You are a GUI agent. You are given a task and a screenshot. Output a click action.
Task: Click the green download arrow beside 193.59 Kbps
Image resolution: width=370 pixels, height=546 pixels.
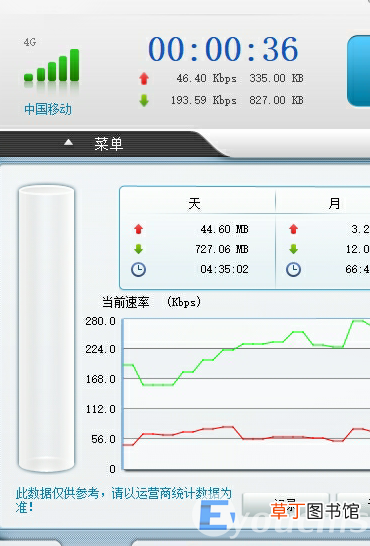pos(144,100)
